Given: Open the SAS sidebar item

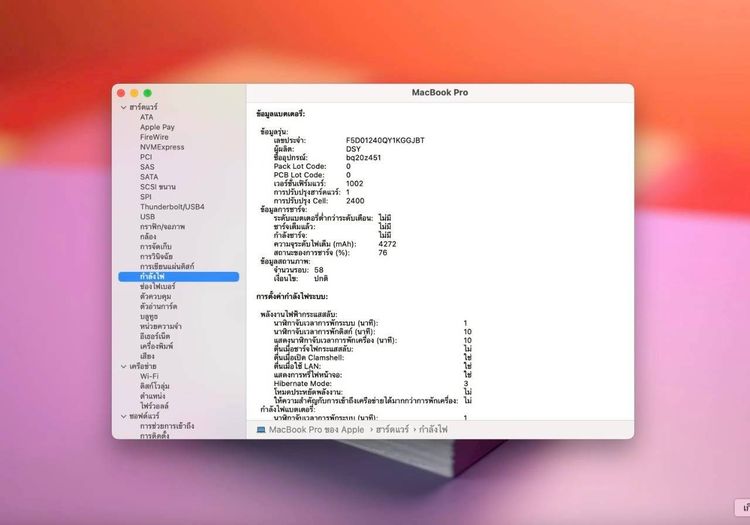Looking at the screenshot, I should tap(147, 167).
